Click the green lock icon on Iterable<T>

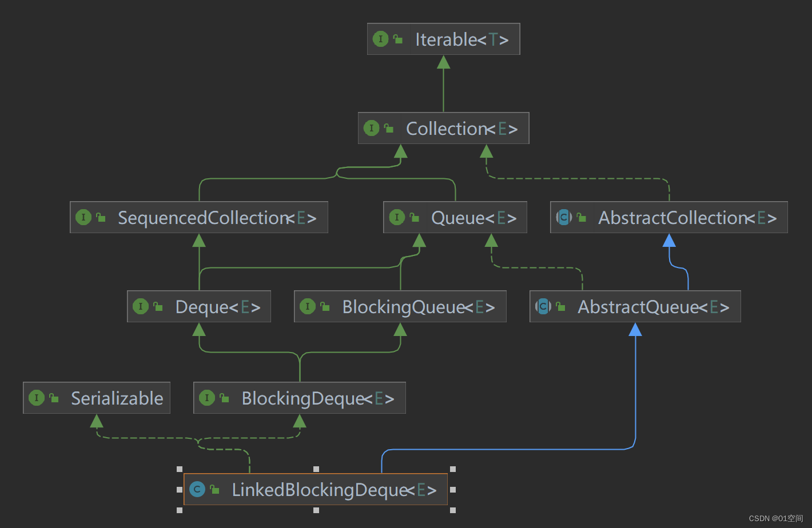pyautogui.click(x=397, y=39)
